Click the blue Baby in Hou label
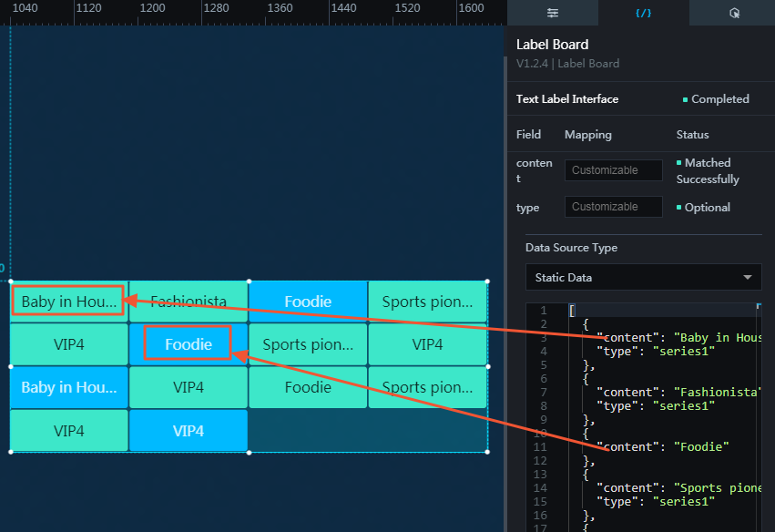The width and height of the screenshot is (775, 532). (x=68, y=387)
